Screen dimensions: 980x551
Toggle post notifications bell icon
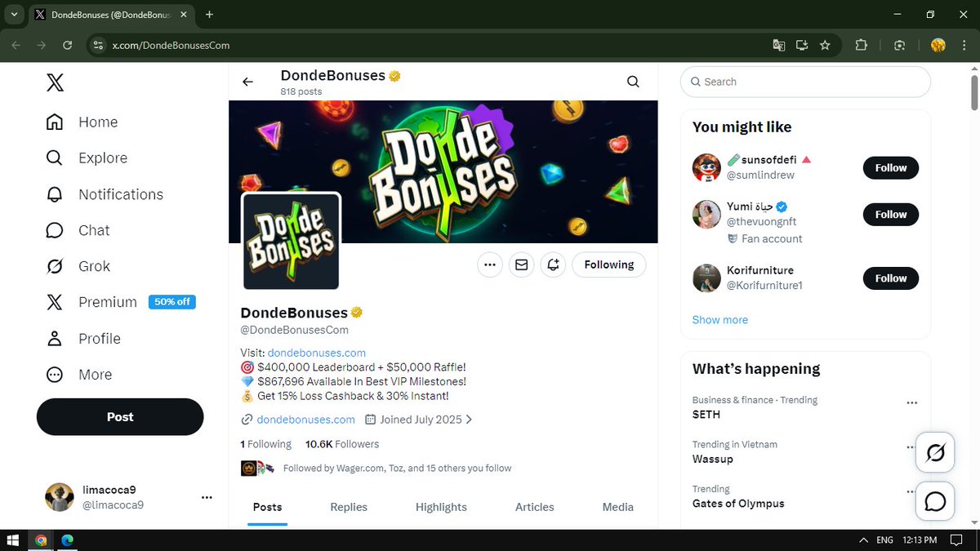(553, 264)
